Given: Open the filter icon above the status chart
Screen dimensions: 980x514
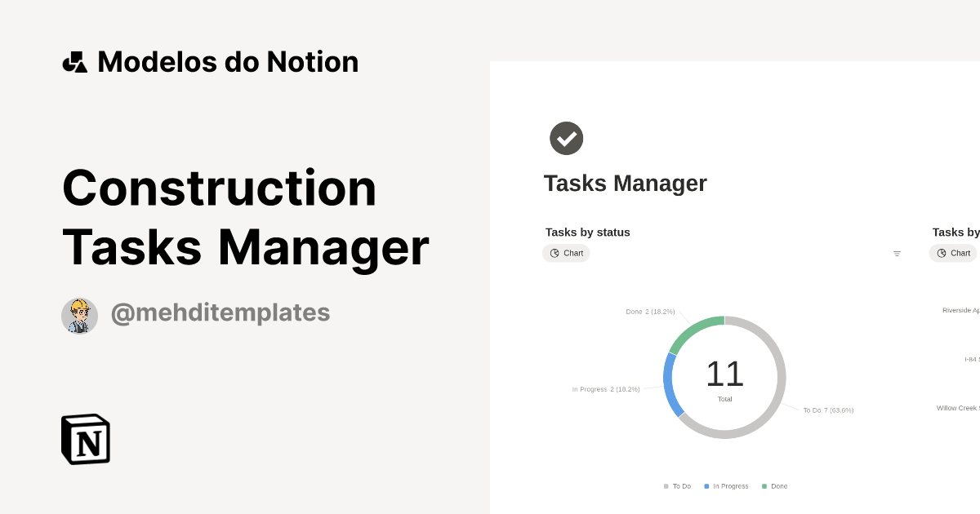Looking at the screenshot, I should 897,253.
